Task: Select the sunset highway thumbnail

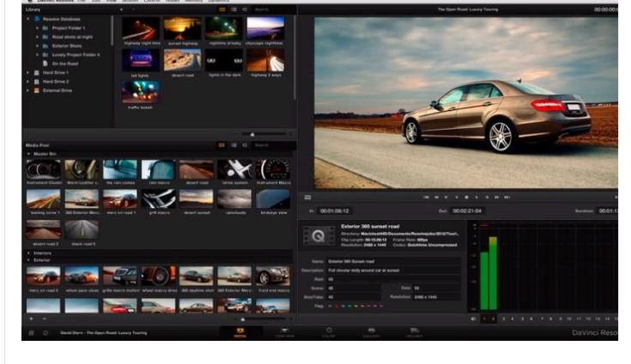Action: (182, 30)
